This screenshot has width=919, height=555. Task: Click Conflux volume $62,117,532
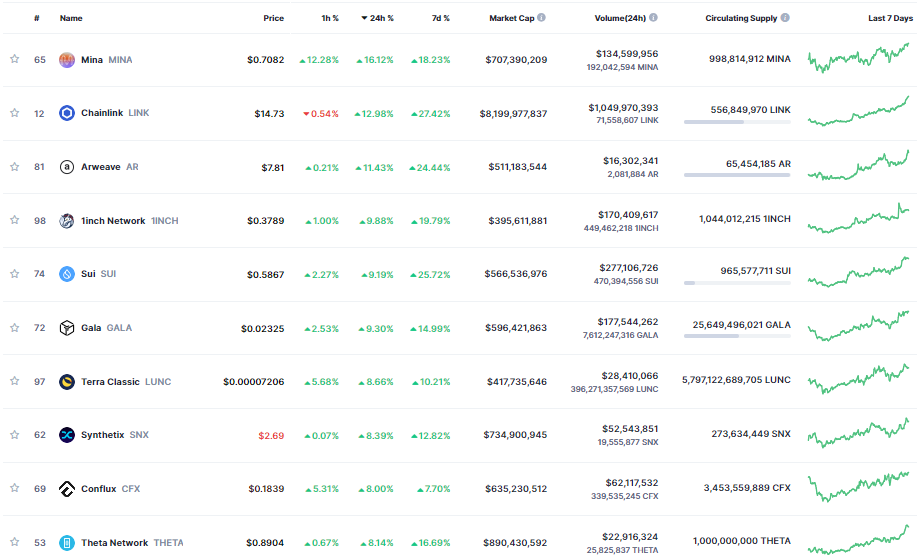632,483
